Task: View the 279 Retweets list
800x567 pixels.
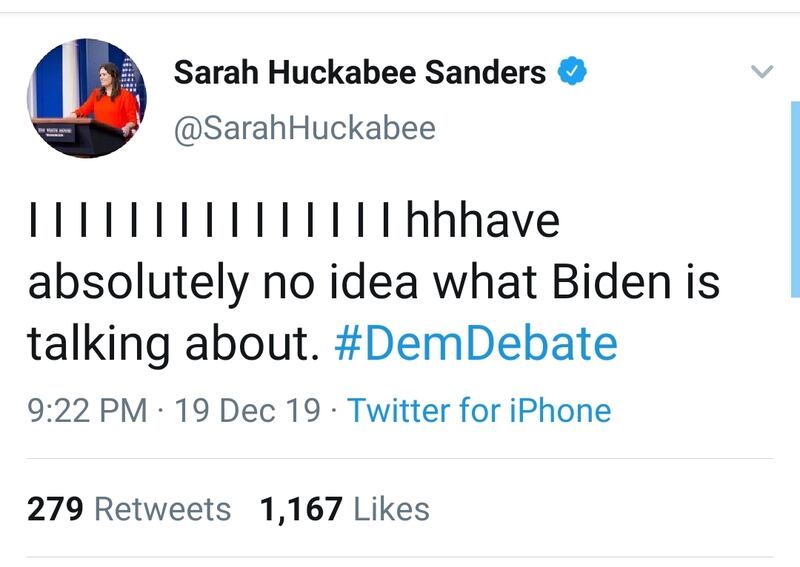Action: pyautogui.click(x=129, y=509)
